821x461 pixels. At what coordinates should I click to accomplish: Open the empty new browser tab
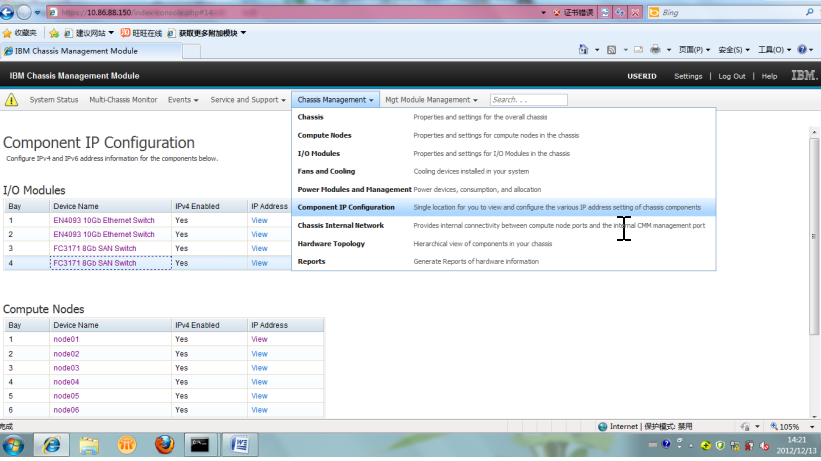click(x=191, y=51)
